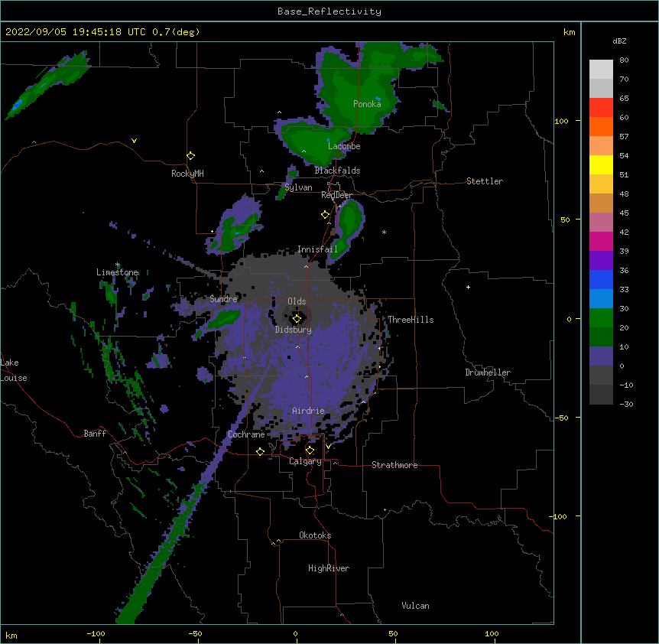The width and height of the screenshot is (659, 644).
Task: Click the yellow diamond marker below Cochrane
Action: pos(260,451)
